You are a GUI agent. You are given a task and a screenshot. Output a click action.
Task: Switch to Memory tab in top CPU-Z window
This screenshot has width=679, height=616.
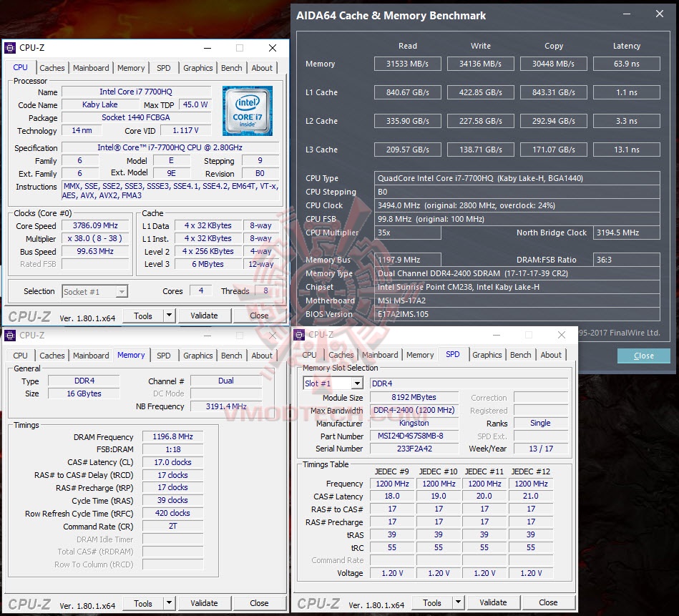coord(131,68)
